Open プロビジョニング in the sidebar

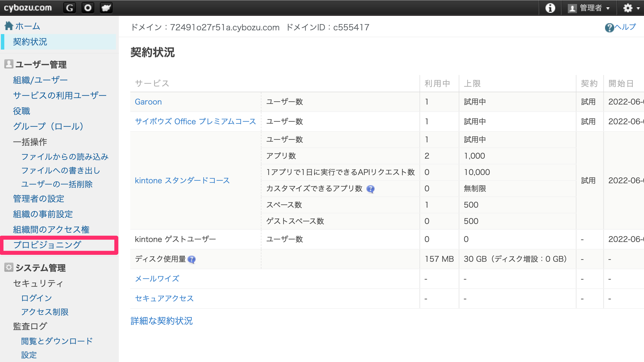pyautogui.click(x=47, y=245)
